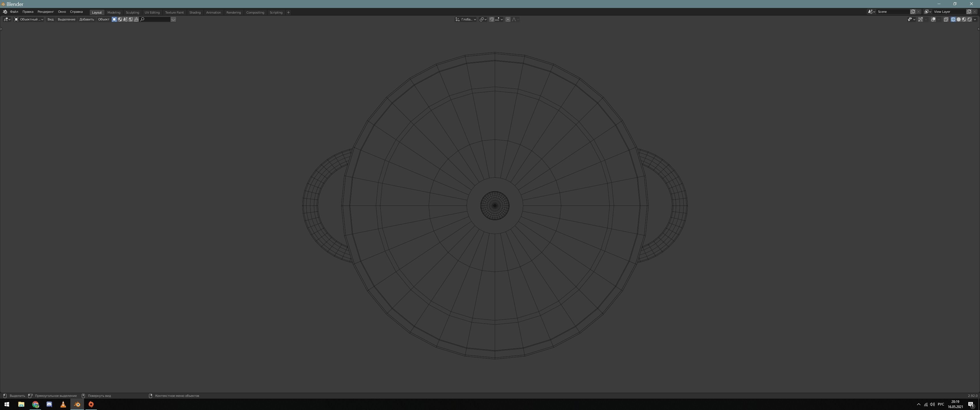This screenshot has width=980, height=410.
Task: Enable proportional editing toggle
Action: [508, 19]
